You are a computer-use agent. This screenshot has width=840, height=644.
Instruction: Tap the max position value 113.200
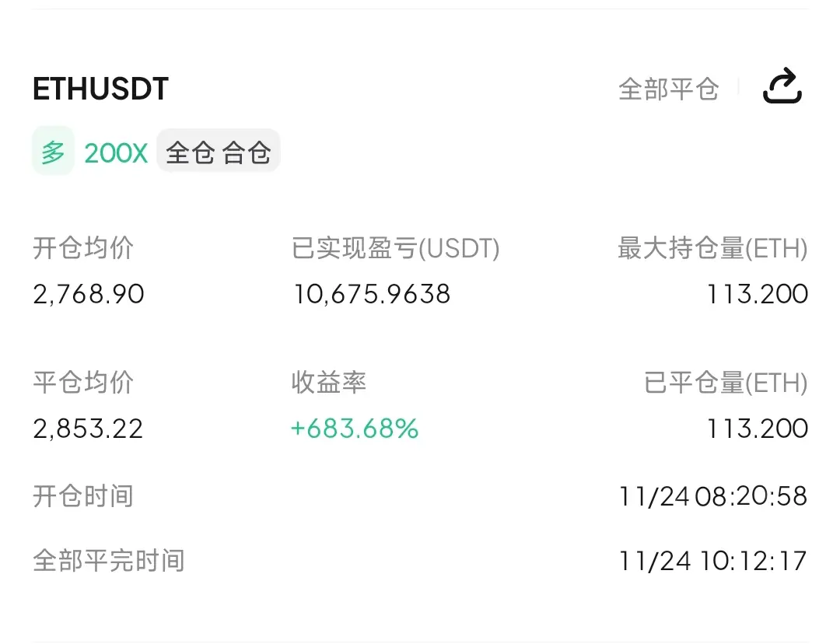(x=757, y=294)
